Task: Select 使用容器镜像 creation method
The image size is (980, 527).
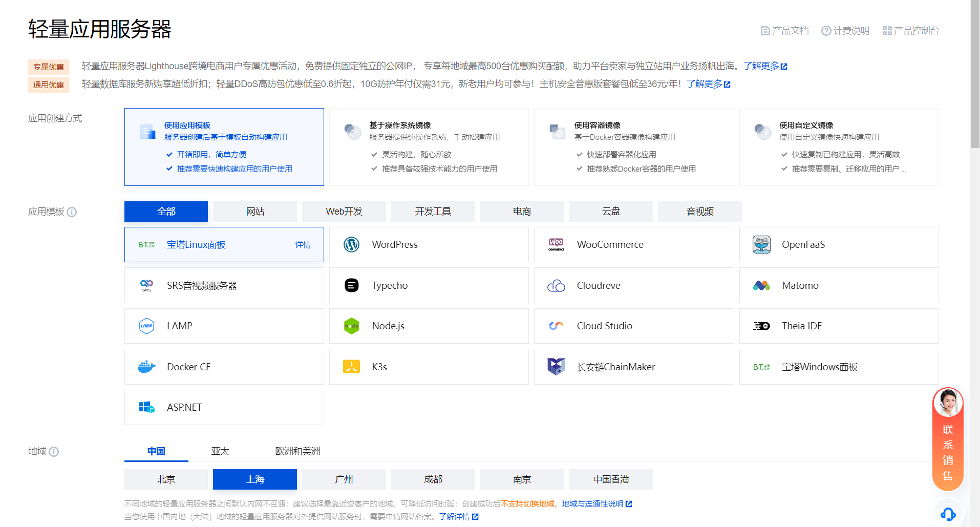Action: 634,147
